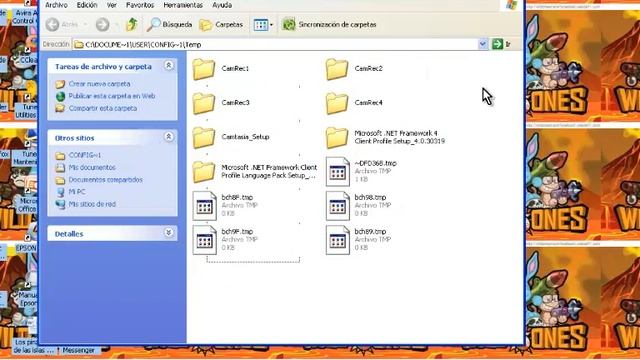Open Mi PC link
The height and width of the screenshot is (360, 640).
[x=77, y=191]
